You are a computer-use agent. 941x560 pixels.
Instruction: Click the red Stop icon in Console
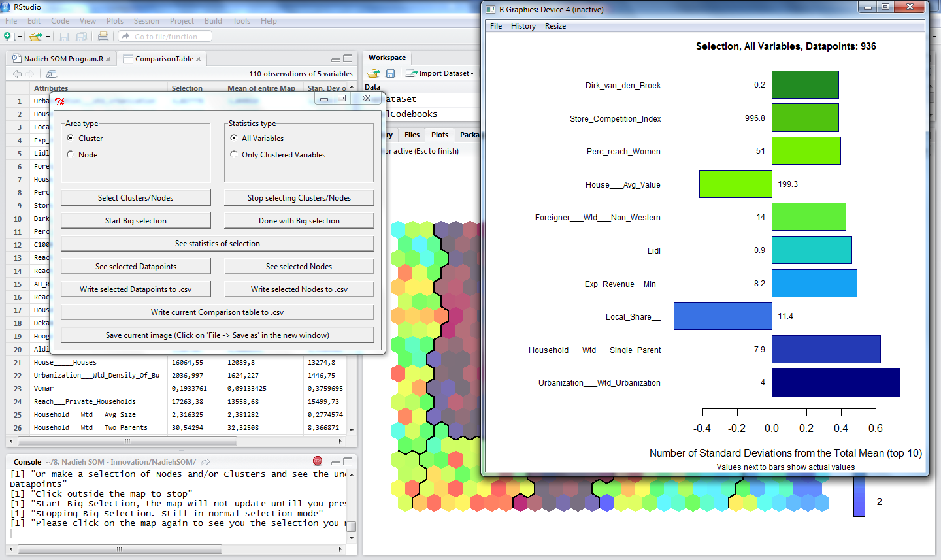tap(318, 461)
